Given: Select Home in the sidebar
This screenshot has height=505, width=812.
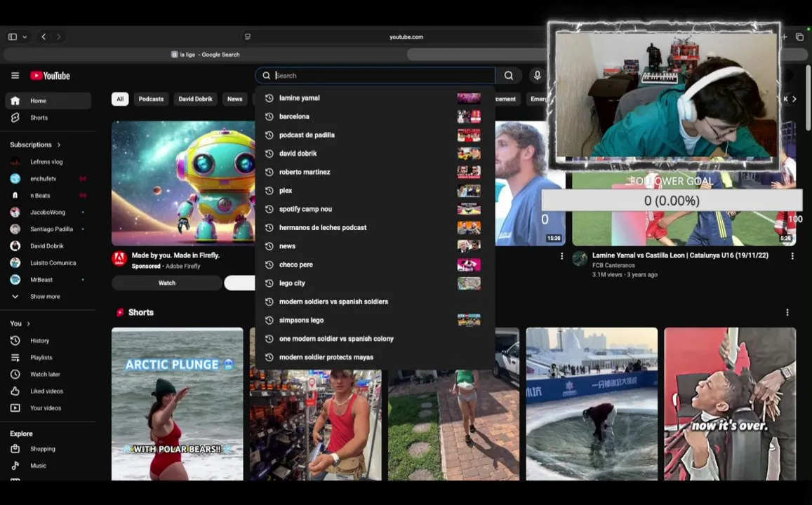Looking at the screenshot, I should [x=48, y=100].
